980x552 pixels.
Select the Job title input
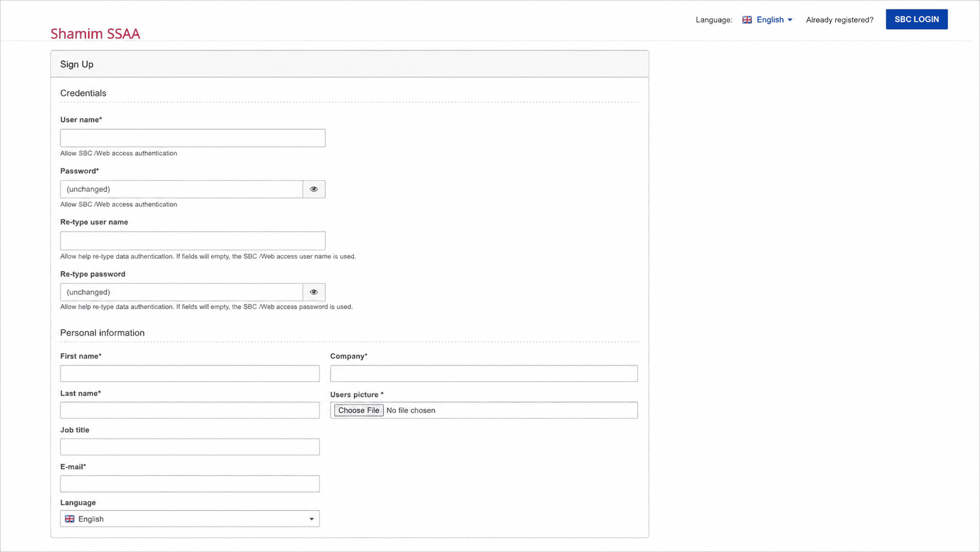[190, 447]
